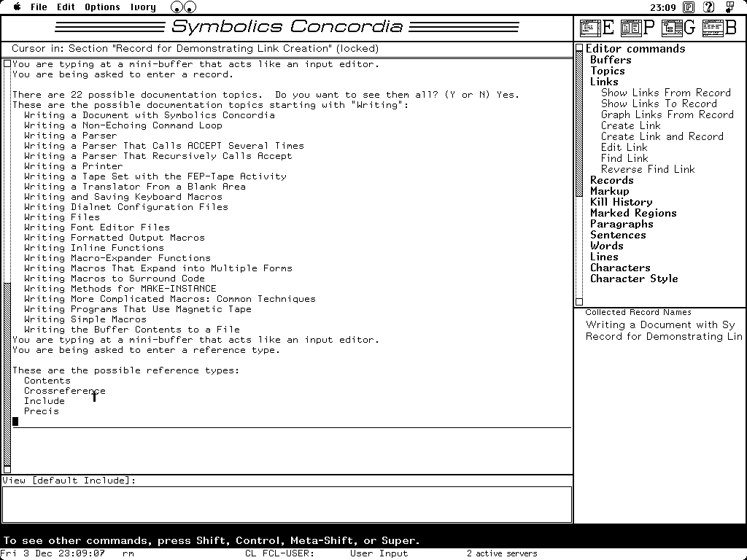Click the 23:09 menu bar clock
The width and height of the screenshot is (747, 560).
click(662, 7)
